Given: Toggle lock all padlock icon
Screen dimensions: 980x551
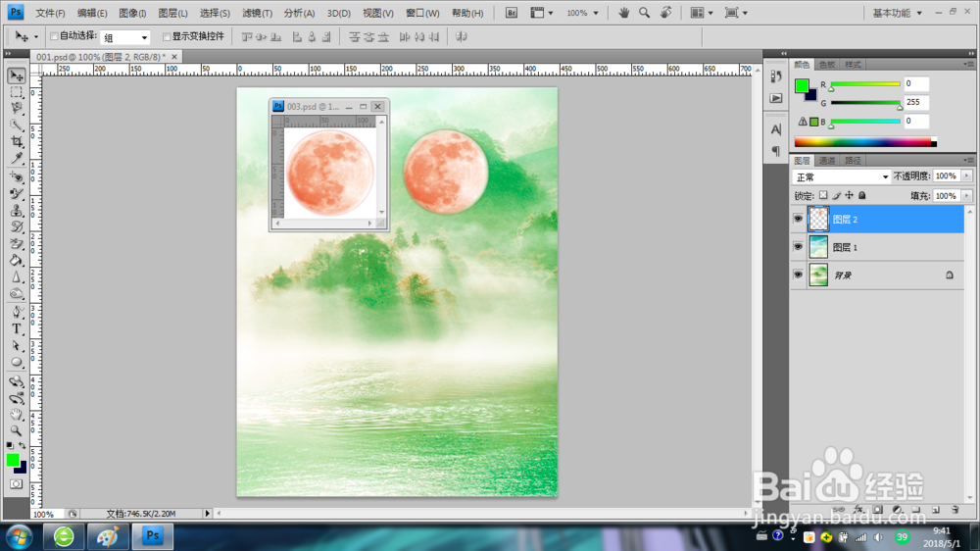Looking at the screenshot, I should click(x=861, y=196).
